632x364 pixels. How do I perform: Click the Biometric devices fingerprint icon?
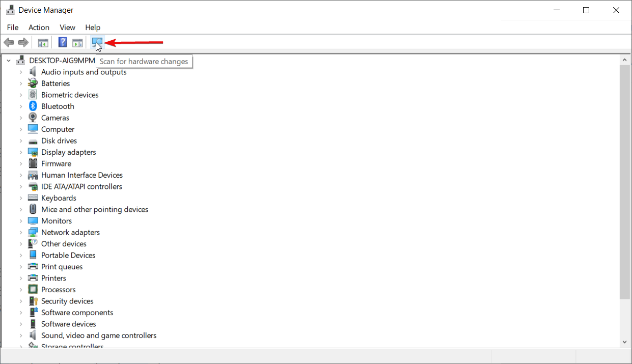tap(33, 95)
